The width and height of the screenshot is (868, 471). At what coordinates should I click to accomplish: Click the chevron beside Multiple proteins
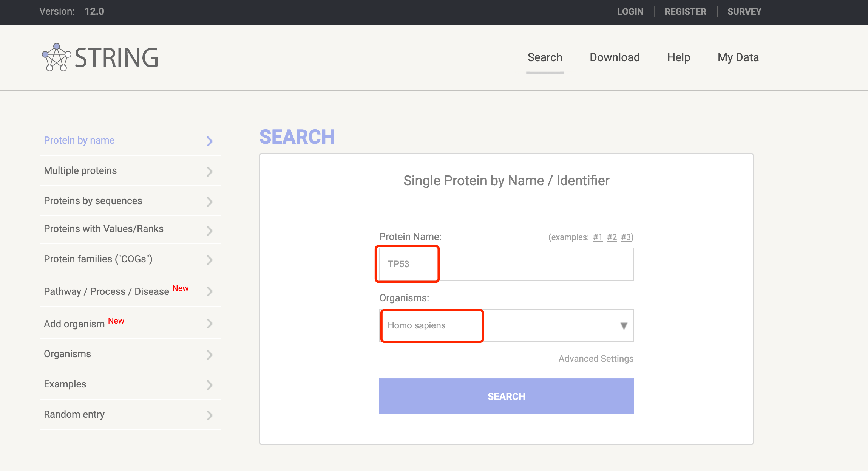click(210, 171)
